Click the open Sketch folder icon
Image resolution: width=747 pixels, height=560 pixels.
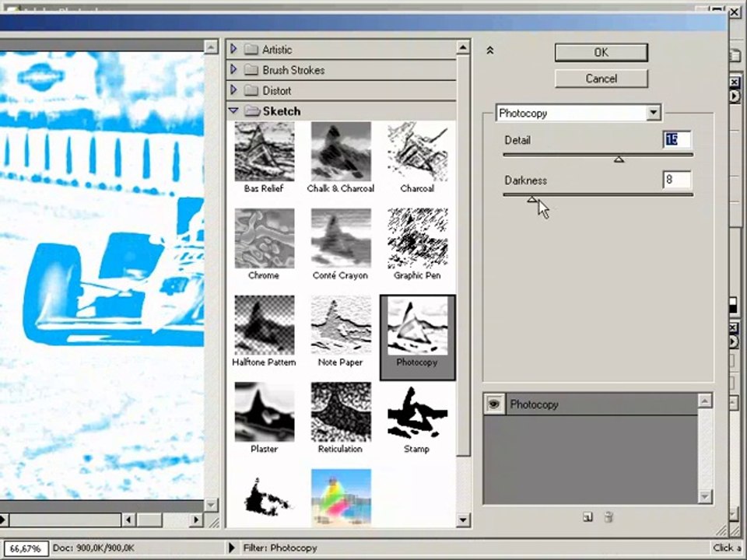pyautogui.click(x=252, y=111)
